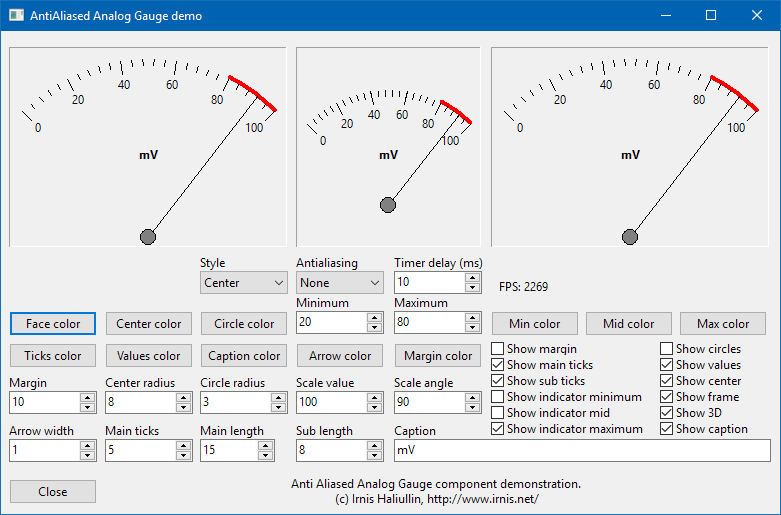The width and height of the screenshot is (781, 515).
Task: Maximize the AntiAliased Analog Gauge demo window
Action: pyautogui.click(x=711, y=15)
